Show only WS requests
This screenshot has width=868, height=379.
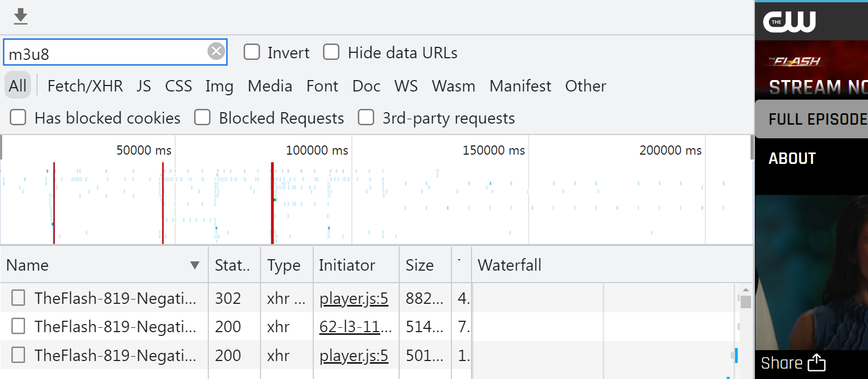[x=406, y=86]
